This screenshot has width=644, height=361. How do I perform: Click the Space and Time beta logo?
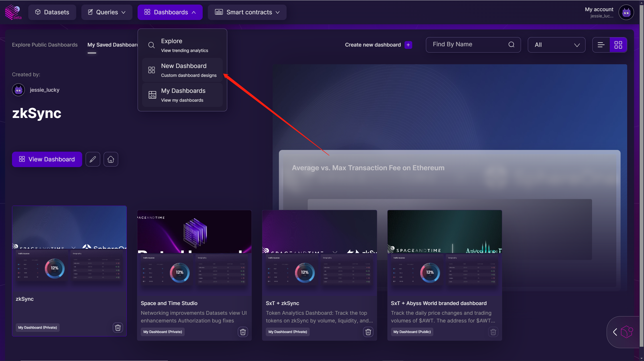[13, 12]
